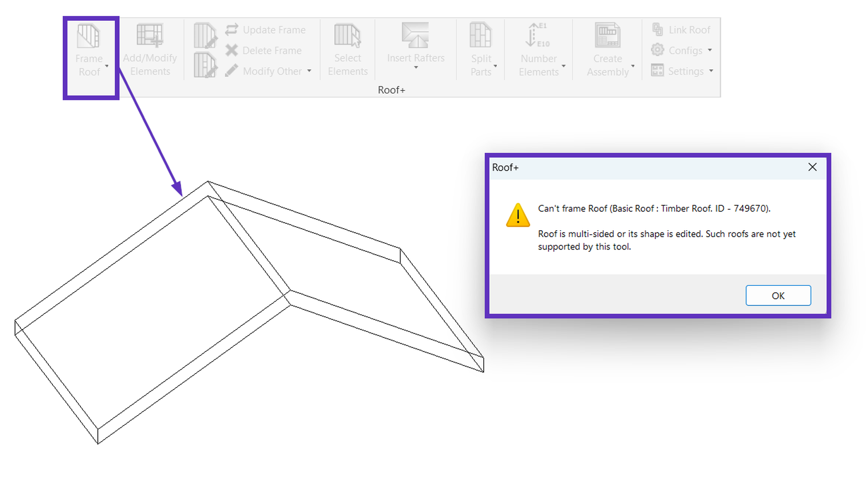Open the Insert Rafters dropdown arrow
868x478 pixels.
click(416, 67)
